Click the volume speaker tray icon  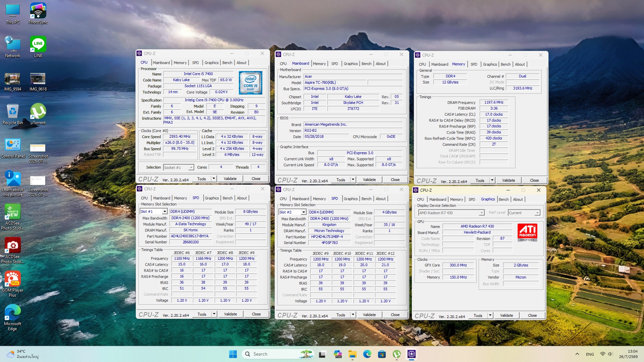tap(610, 354)
